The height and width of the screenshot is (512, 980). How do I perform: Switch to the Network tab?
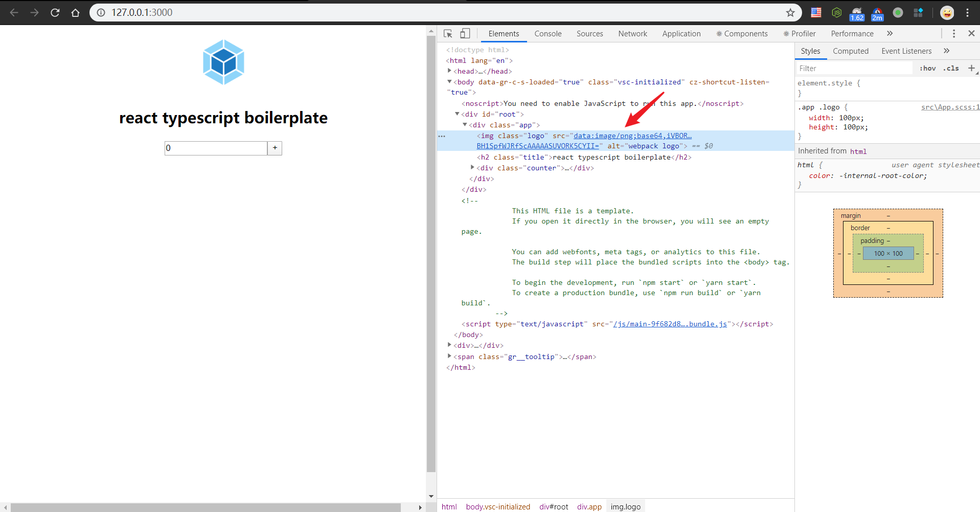(632, 34)
